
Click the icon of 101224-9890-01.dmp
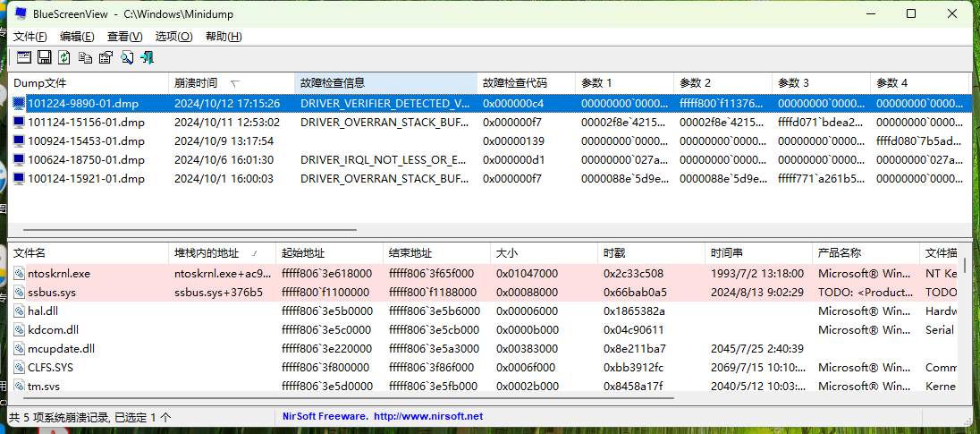tap(19, 103)
